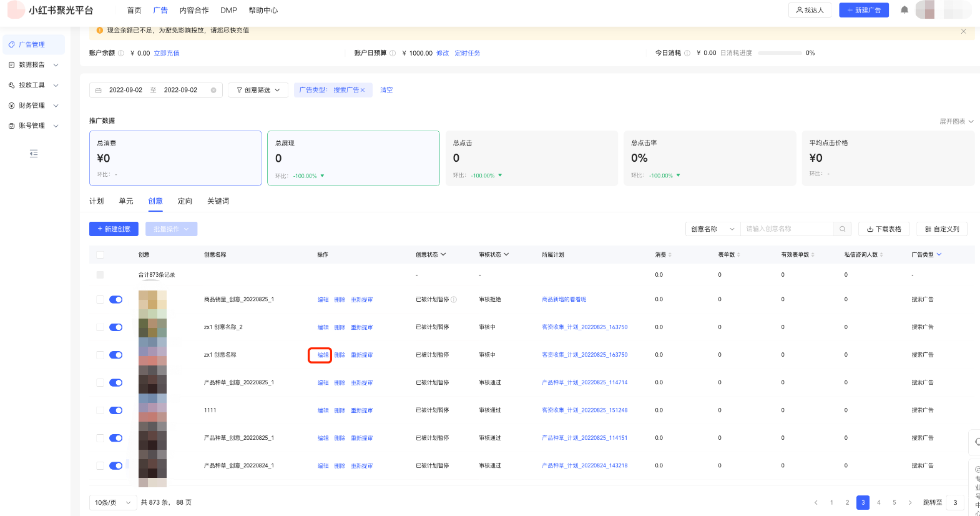Go to the previous page arrow

pyautogui.click(x=816, y=502)
